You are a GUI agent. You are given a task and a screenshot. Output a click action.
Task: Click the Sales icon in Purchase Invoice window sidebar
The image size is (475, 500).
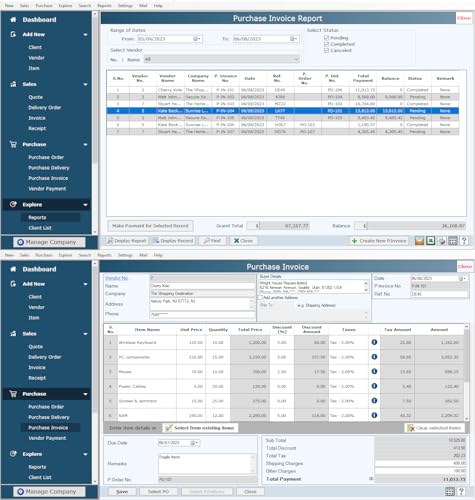(x=13, y=334)
